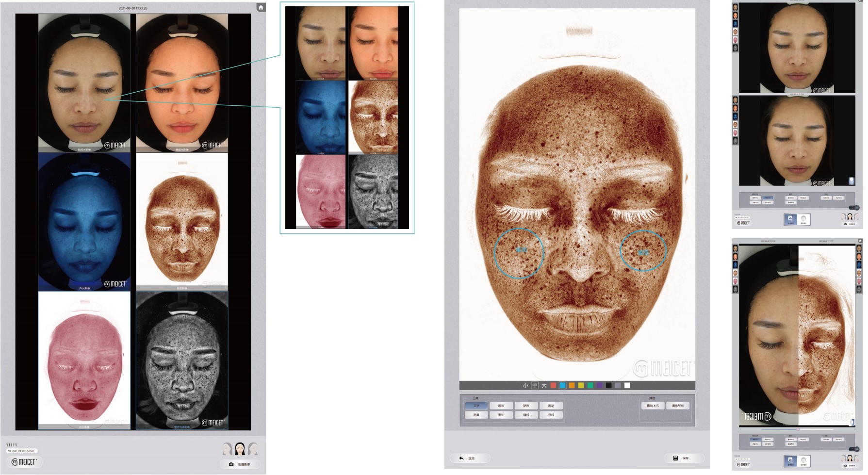Image resolution: width=868 pixels, height=475 pixels.
Task: Activate the Area (面积) tool
Action: coord(501,415)
